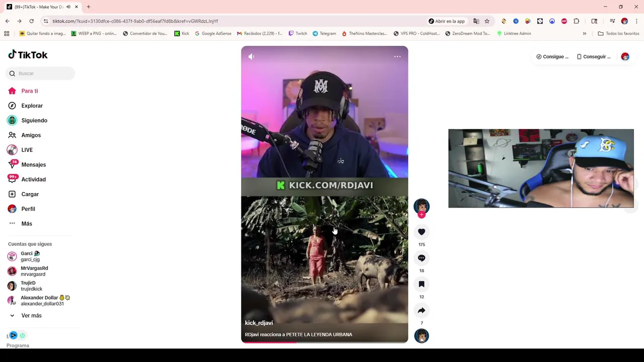Viewport: 644px width, 362px height.
Task: Share the video with the arrow icon
Action: (422, 310)
